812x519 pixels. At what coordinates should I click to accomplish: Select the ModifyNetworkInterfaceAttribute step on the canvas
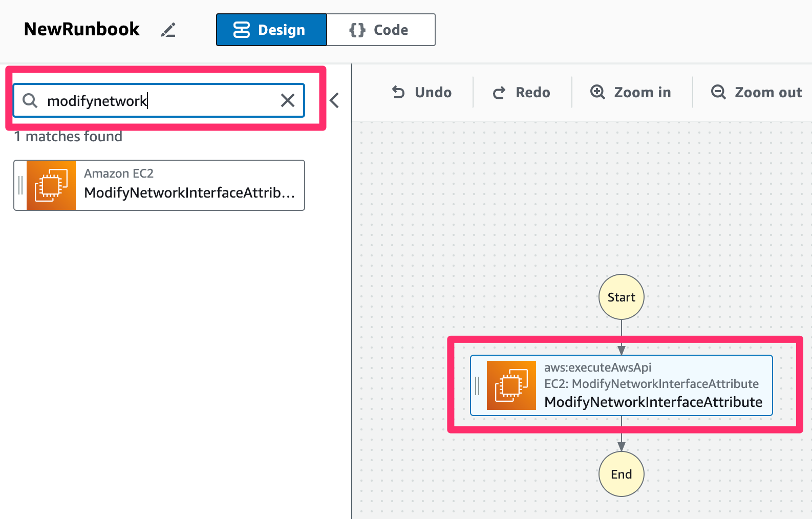622,385
